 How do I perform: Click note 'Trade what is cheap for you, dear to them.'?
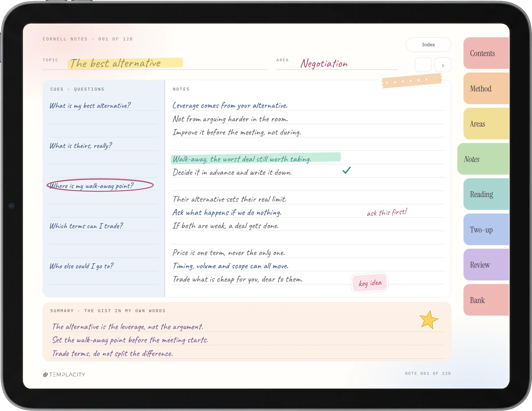[238, 279]
